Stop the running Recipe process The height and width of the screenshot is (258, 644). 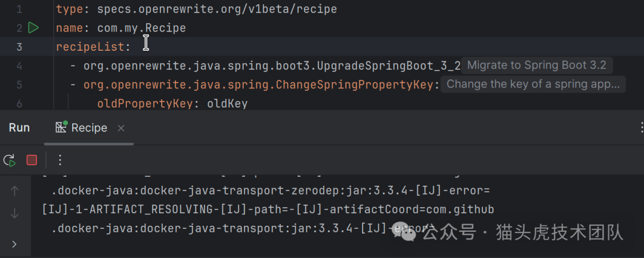(32, 160)
